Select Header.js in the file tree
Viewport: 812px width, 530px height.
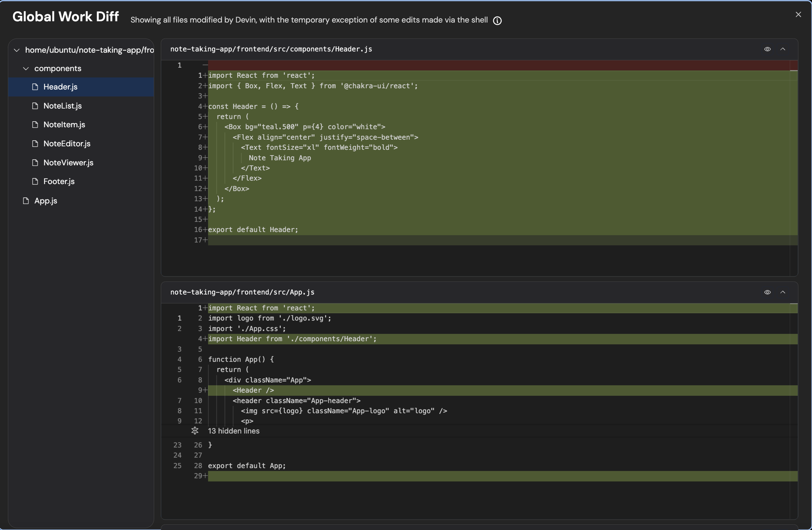[x=60, y=87]
